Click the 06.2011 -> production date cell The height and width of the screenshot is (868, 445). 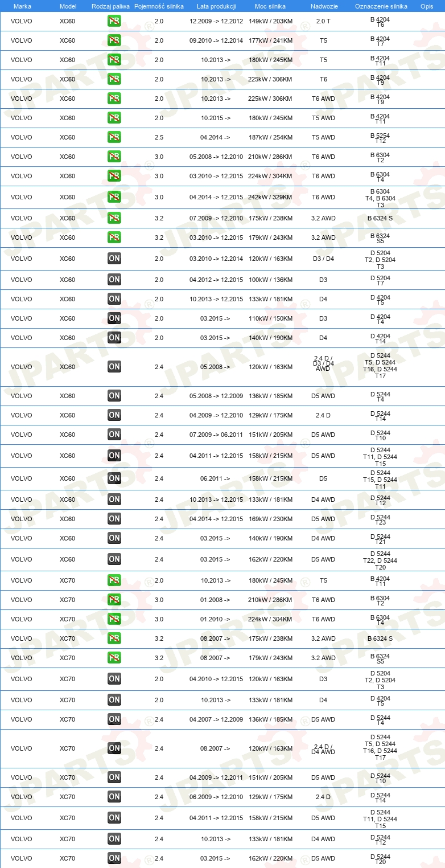tap(216, 478)
